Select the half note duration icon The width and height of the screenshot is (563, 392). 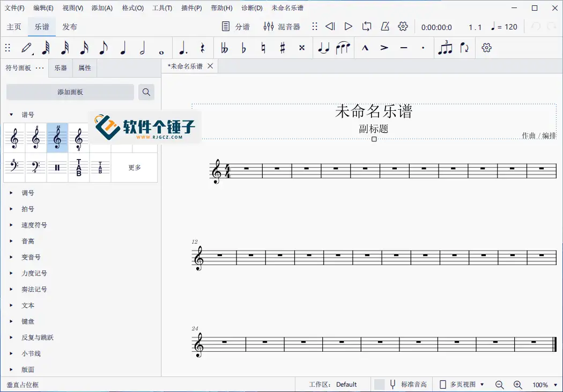[x=142, y=48]
